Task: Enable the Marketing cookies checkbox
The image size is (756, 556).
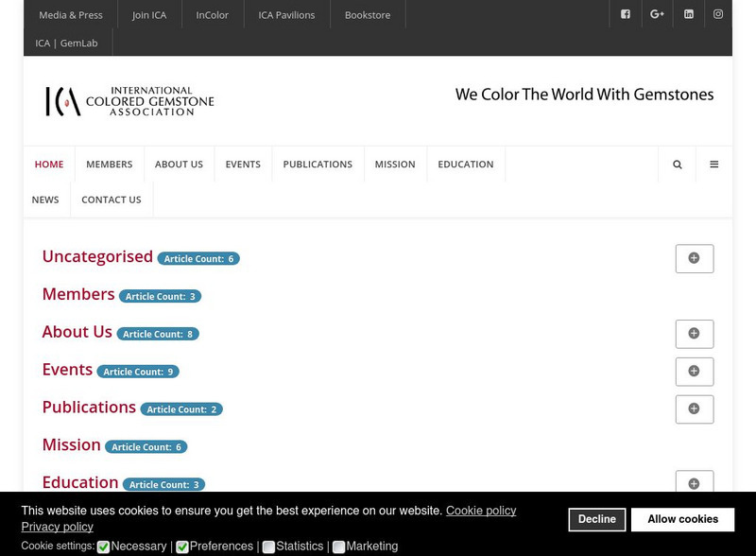Action: (339, 547)
